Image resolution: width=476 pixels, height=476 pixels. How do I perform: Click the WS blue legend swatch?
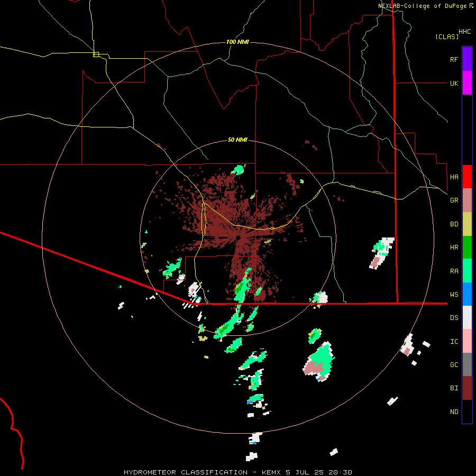point(467,294)
